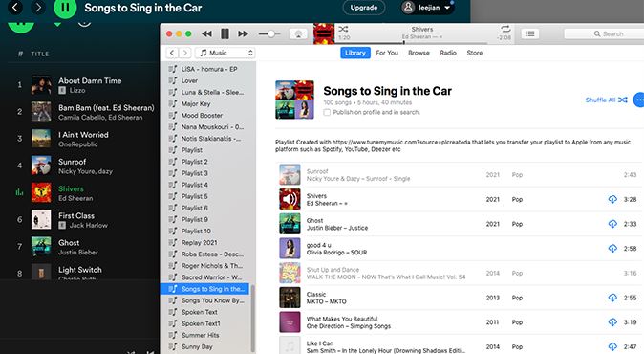Image resolution: width=644 pixels, height=354 pixels.
Task: Click the Shivers playback progress bar
Action: pos(412,42)
